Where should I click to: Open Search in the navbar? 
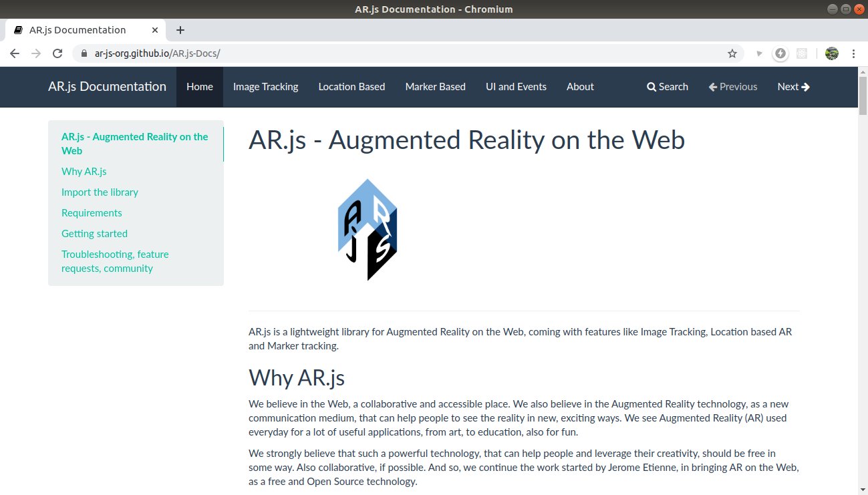click(x=667, y=87)
